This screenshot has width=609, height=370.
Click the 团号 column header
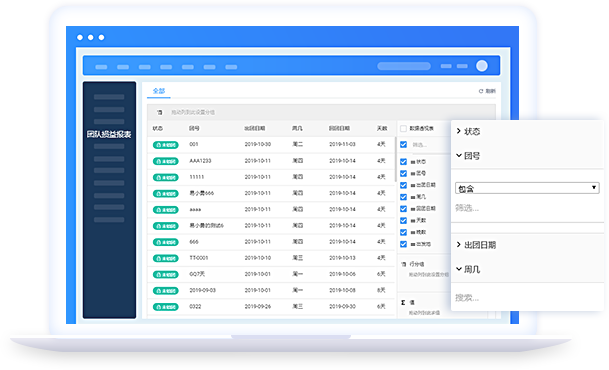click(194, 129)
